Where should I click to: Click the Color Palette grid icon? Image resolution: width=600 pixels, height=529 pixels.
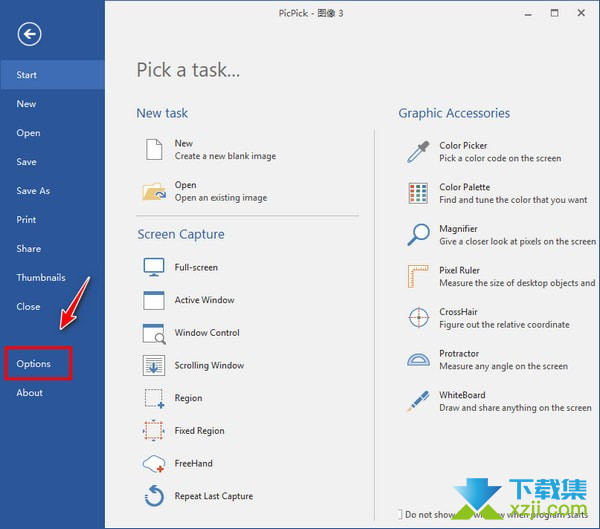tap(418, 193)
